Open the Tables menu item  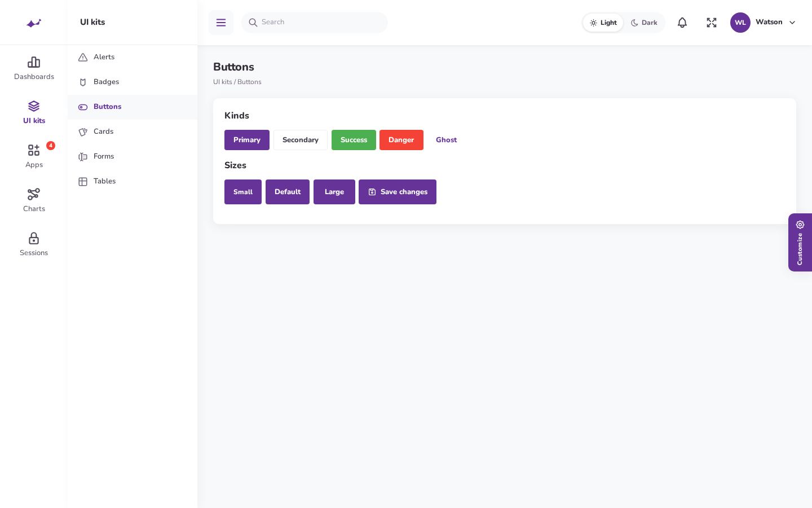133,181
